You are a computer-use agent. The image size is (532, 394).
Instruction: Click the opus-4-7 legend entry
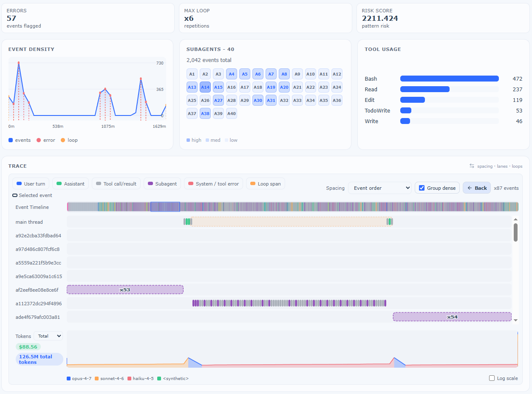79,378
